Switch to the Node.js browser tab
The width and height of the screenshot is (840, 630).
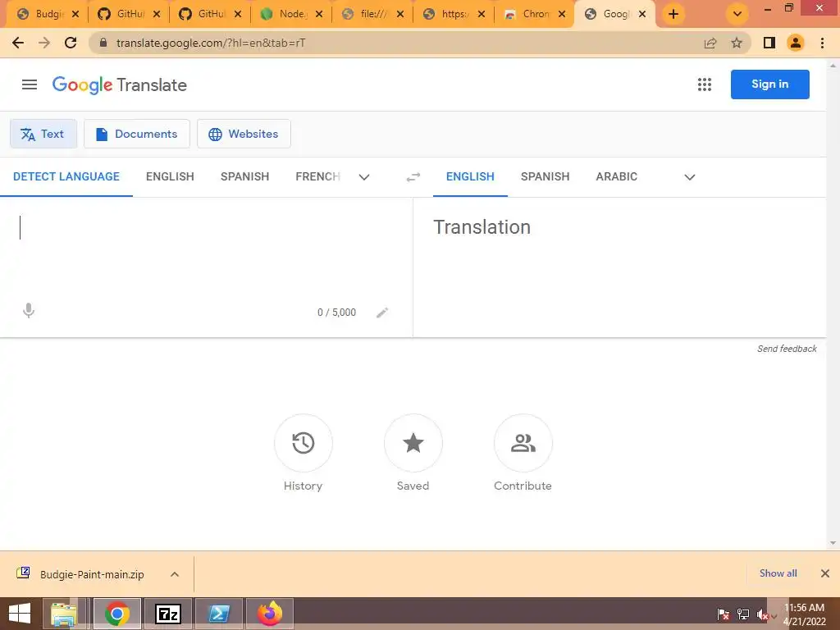pyautogui.click(x=291, y=15)
